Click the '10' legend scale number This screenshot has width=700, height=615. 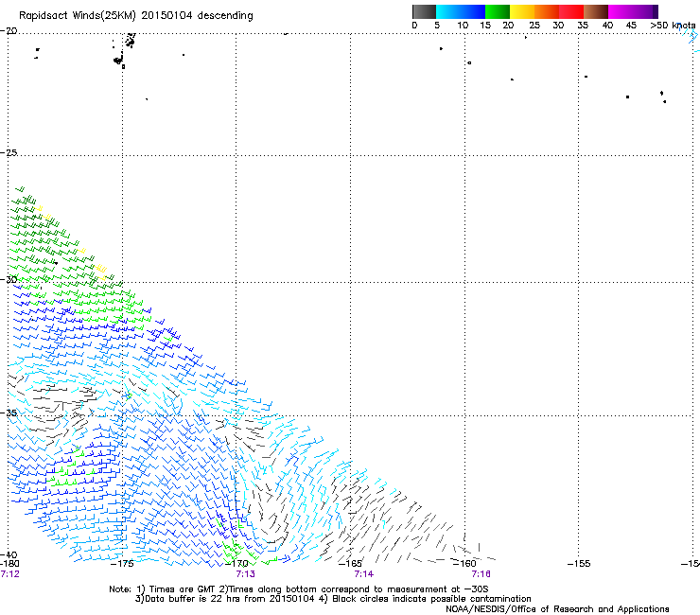(x=463, y=26)
